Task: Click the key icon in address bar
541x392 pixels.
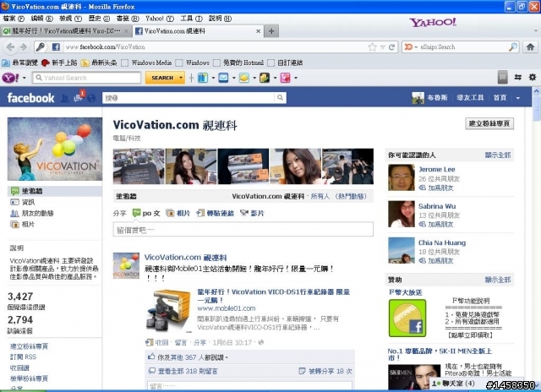Action: (41, 47)
